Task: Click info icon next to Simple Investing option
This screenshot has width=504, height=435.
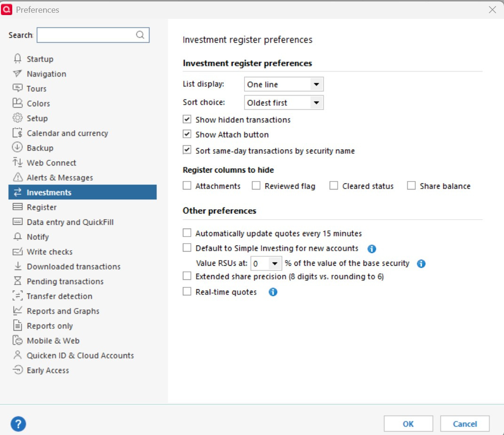Action: pos(371,248)
